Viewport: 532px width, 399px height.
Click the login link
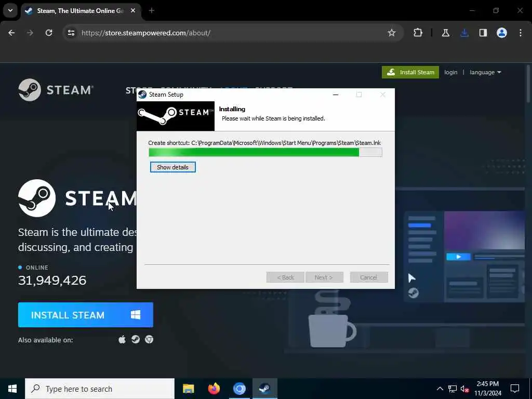[450, 72]
